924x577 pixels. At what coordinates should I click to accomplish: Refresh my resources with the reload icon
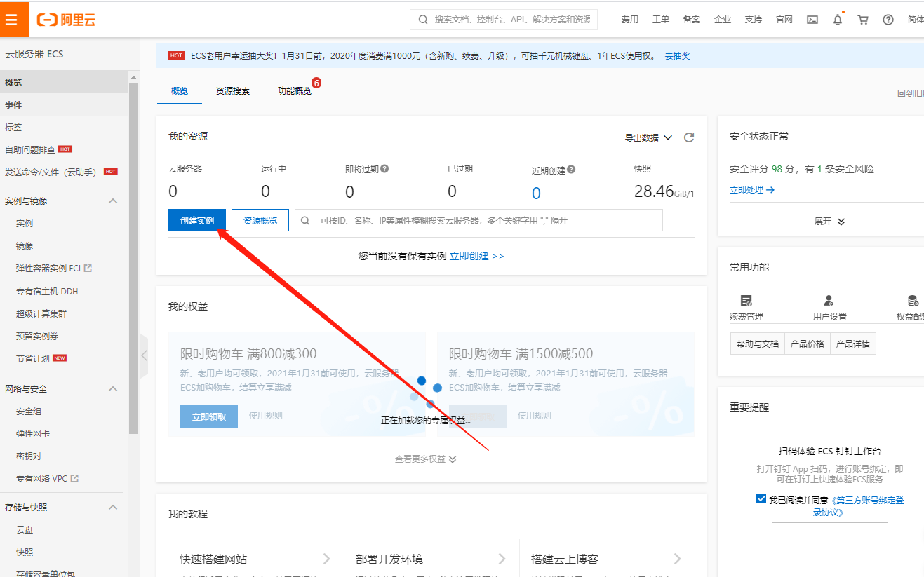[x=689, y=137]
